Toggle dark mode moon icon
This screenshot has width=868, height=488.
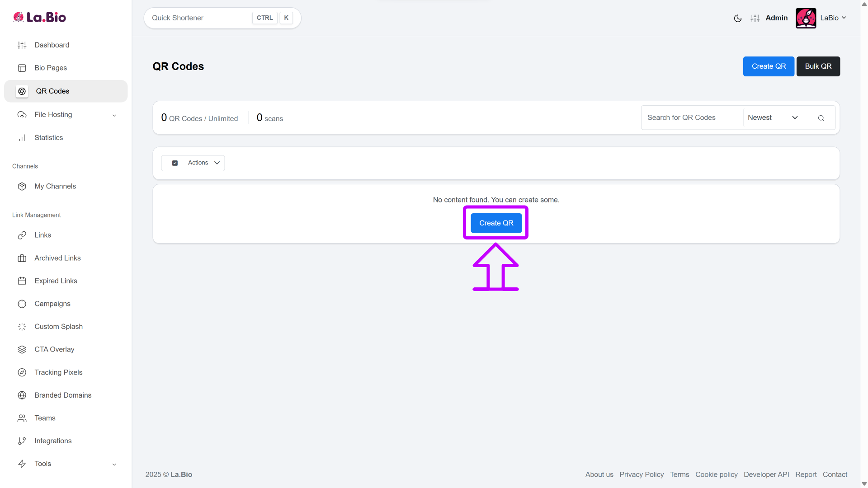click(737, 18)
